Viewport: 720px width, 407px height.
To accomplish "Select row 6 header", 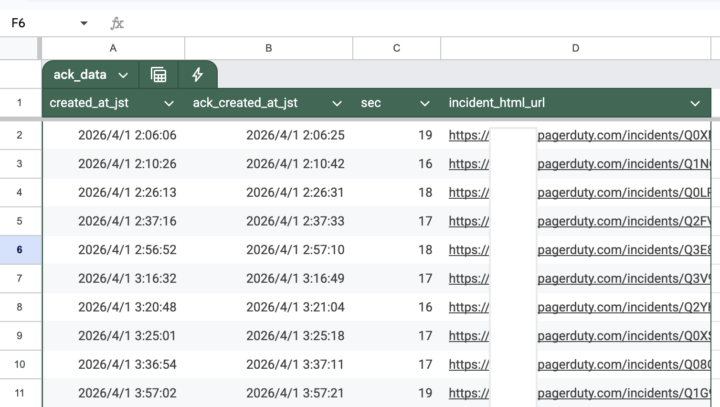I will click(20, 250).
